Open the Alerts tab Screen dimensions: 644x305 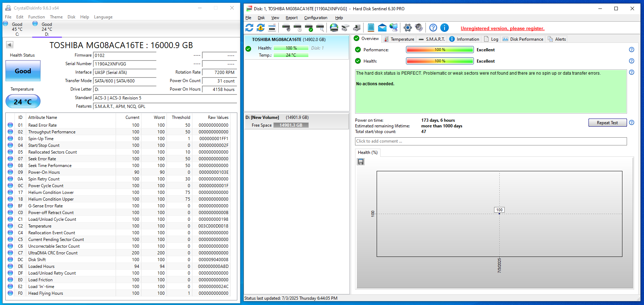point(557,39)
